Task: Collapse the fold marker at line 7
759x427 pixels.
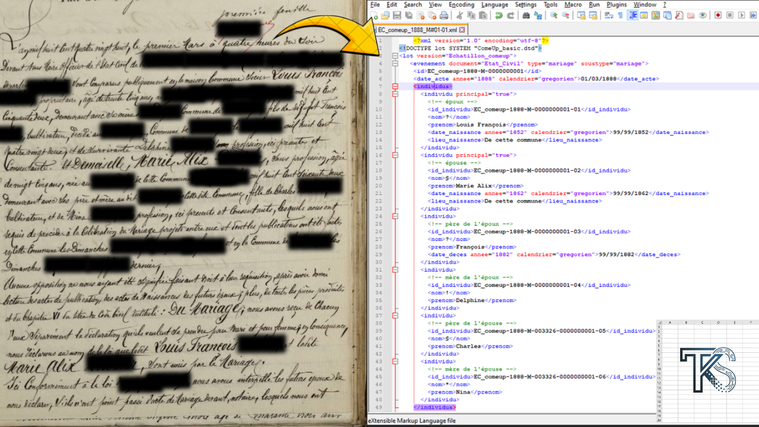Action: (395, 87)
